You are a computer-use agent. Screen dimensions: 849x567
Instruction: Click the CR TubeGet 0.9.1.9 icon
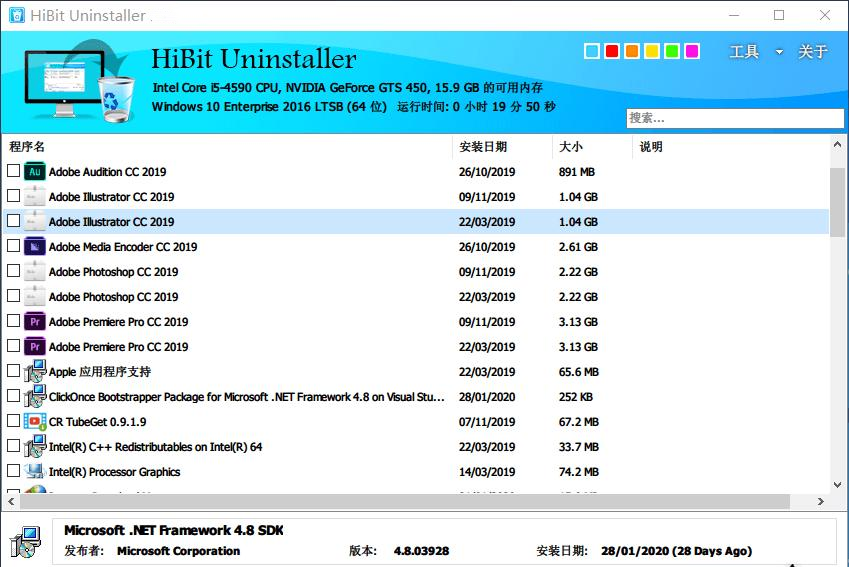coord(35,421)
